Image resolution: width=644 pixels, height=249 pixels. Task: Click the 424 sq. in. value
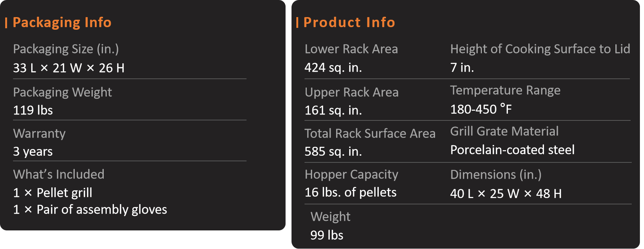pos(333,68)
